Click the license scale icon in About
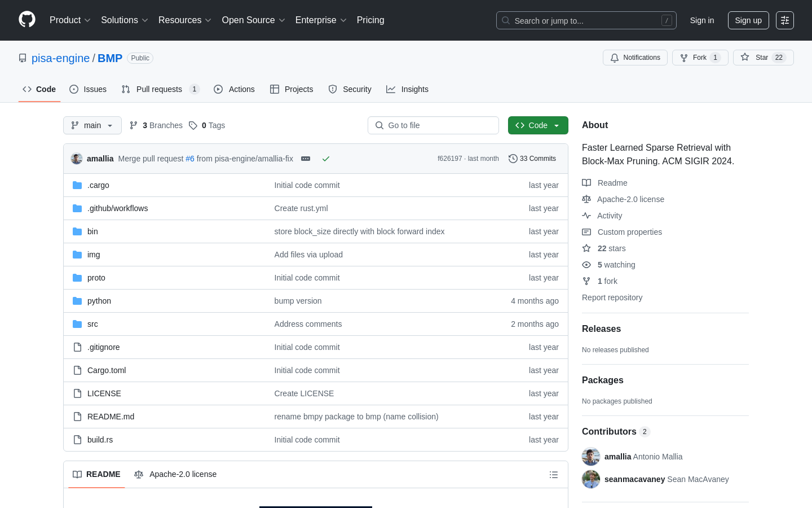 tap(586, 199)
